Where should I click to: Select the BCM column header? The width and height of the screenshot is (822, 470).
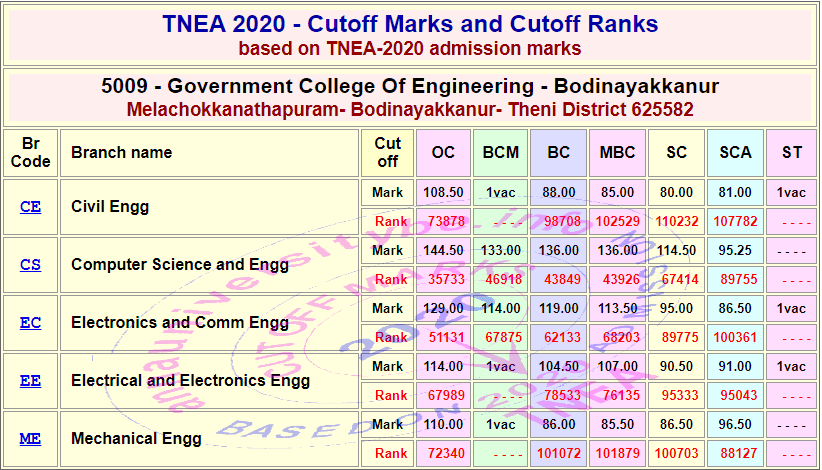pos(500,153)
